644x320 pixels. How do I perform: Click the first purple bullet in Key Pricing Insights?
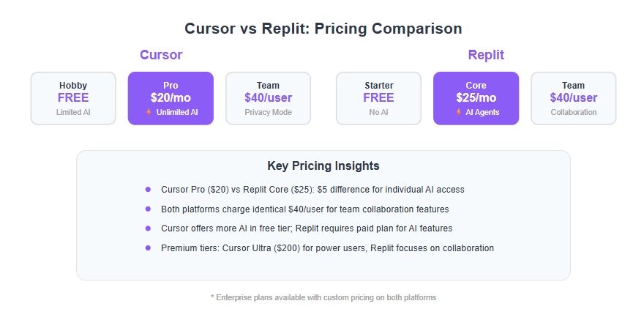point(148,190)
